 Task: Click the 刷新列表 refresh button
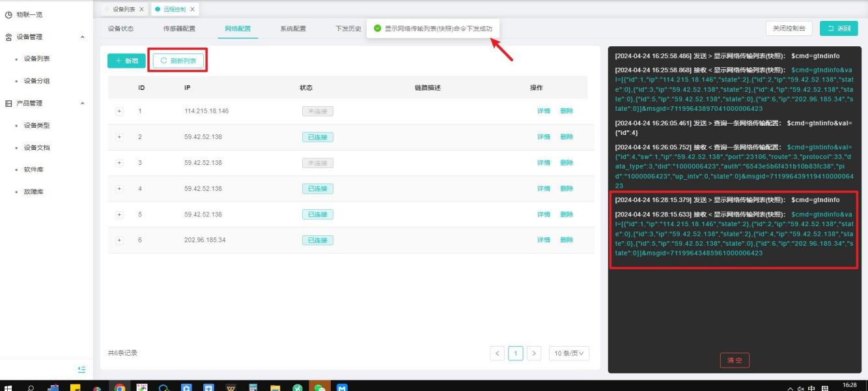[178, 61]
